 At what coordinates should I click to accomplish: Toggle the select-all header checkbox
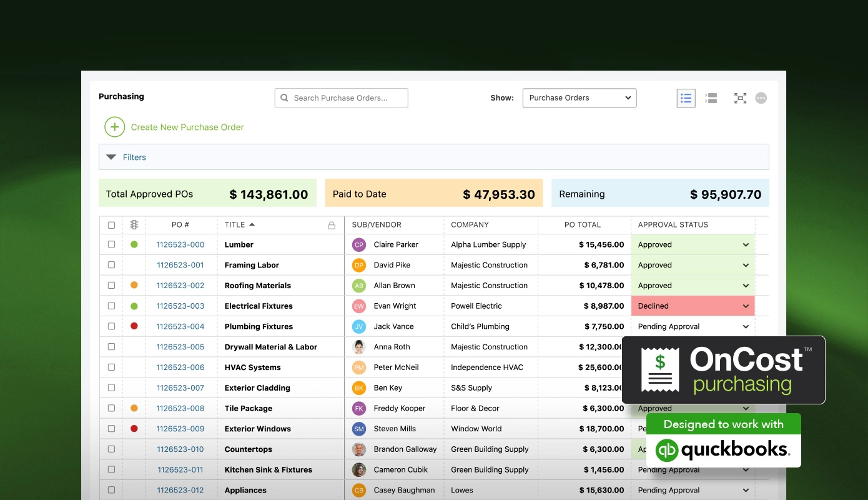pos(111,225)
